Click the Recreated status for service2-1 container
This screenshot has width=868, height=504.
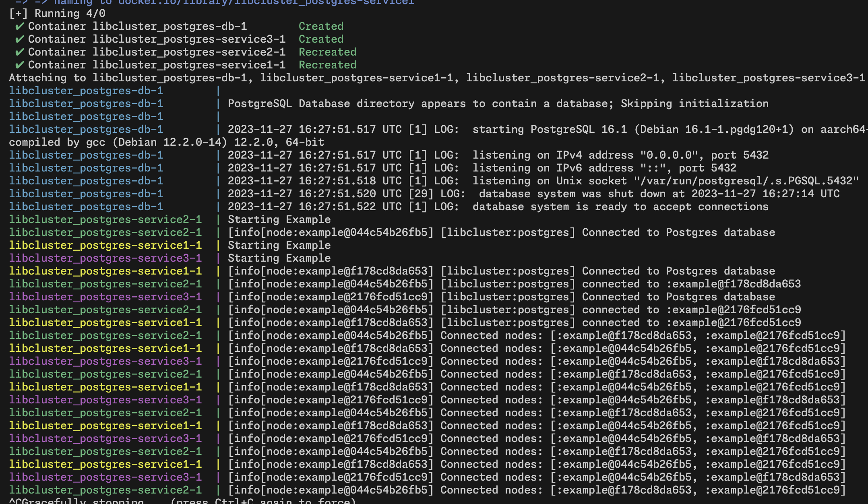pos(327,52)
